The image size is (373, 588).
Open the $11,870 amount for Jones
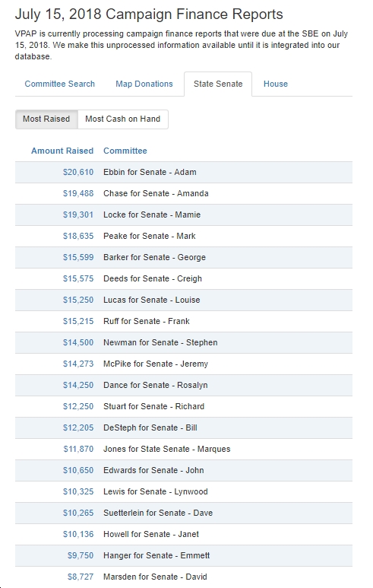coord(78,450)
